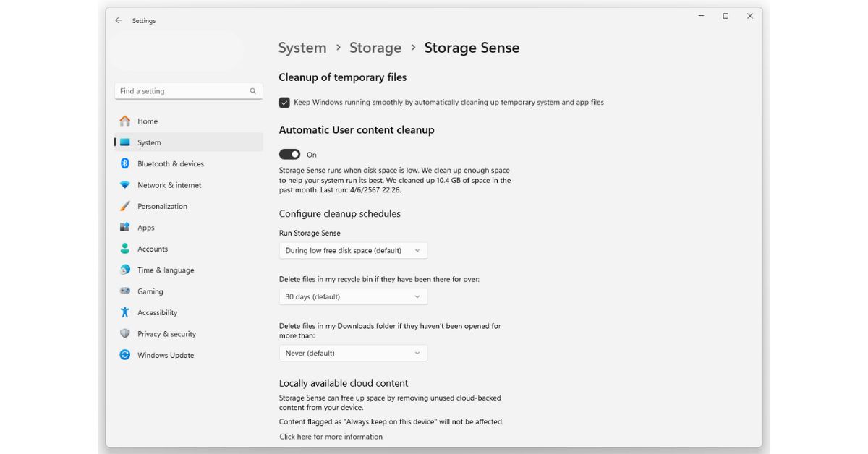The image size is (868, 454).
Task: Click the Gaming controller icon
Action: pyautogui.click(x=125, y=291)
